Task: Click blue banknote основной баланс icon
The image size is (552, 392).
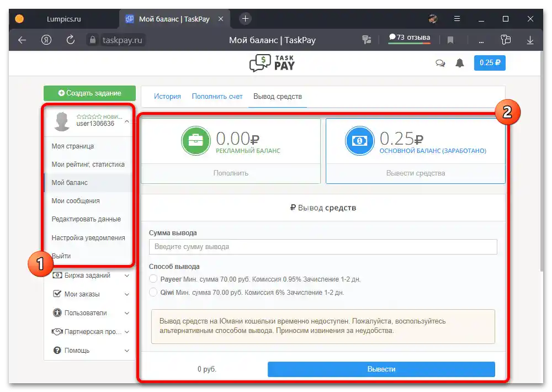Action: [x=359, y=141]
